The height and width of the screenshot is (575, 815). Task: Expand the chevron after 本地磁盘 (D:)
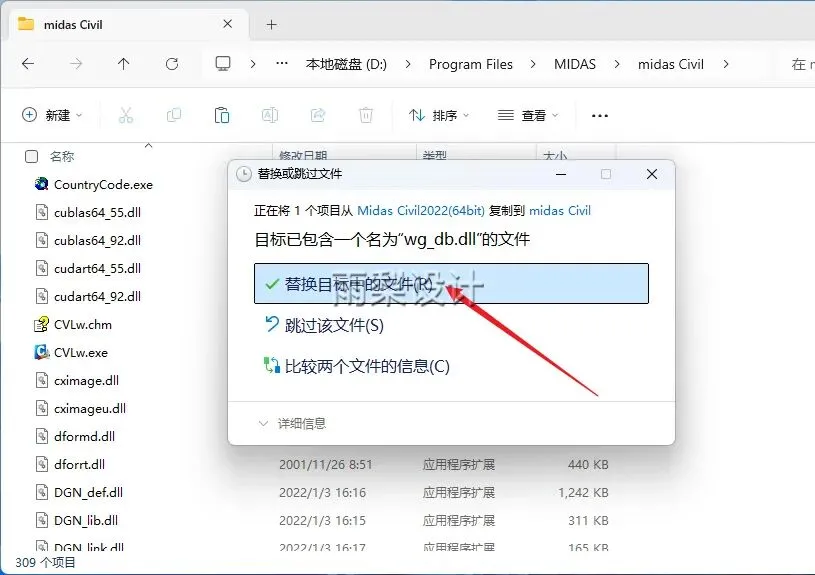[408, 64]
